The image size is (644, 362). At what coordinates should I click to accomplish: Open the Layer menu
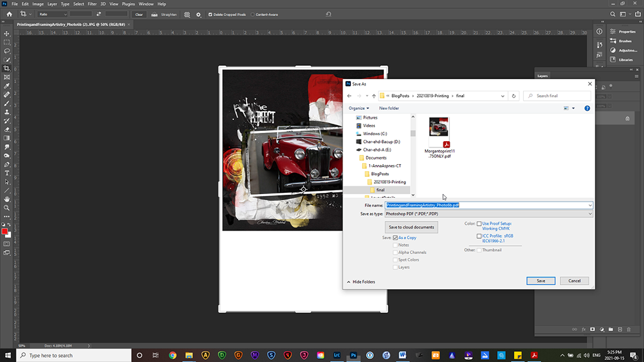(52, 4)
